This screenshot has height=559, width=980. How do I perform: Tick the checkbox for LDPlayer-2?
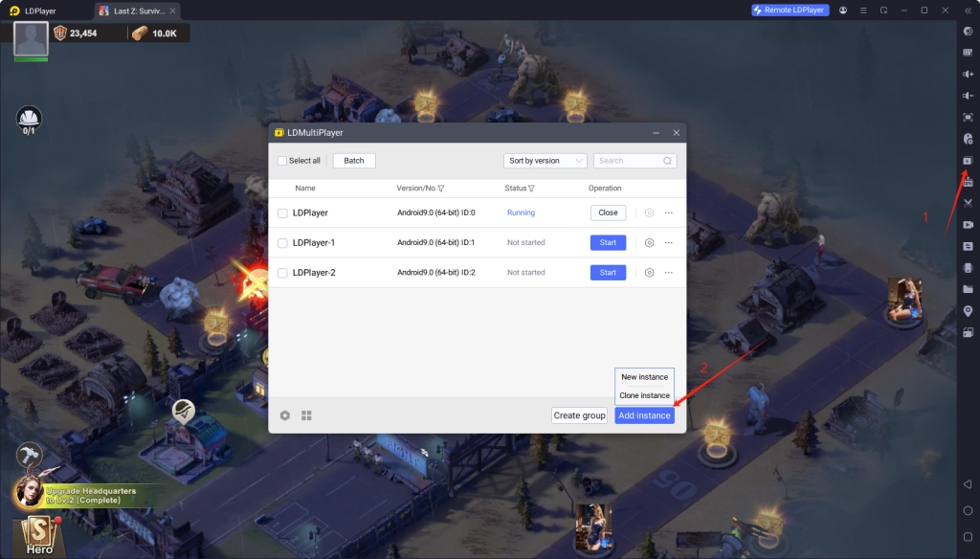click(282, 273)
